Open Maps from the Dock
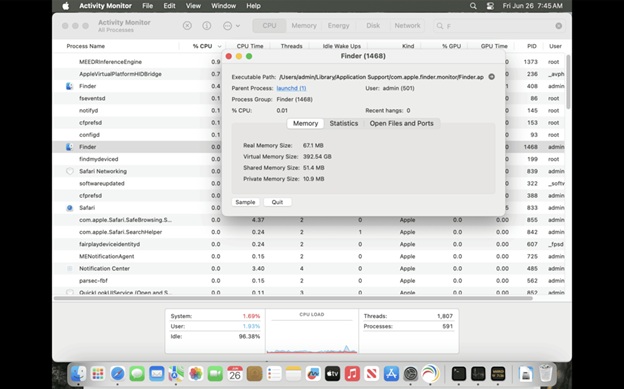The height and width of the screenshot is (389, 624). click(176, 374)
